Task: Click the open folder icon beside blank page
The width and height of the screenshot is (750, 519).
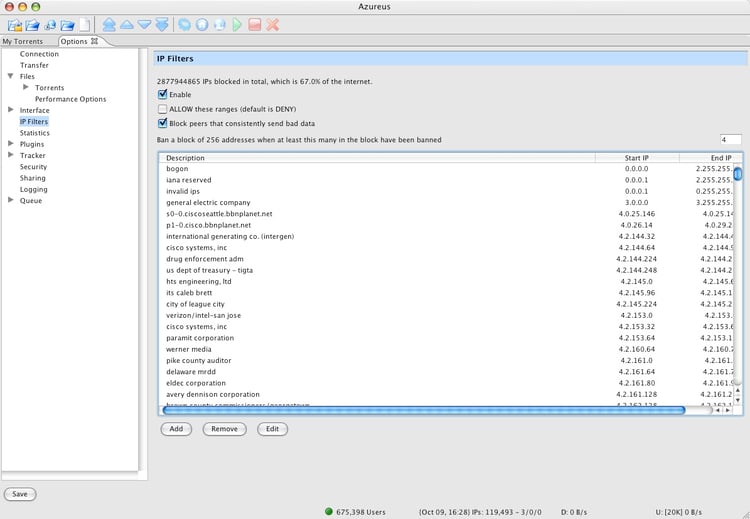Action: [67, 25]
